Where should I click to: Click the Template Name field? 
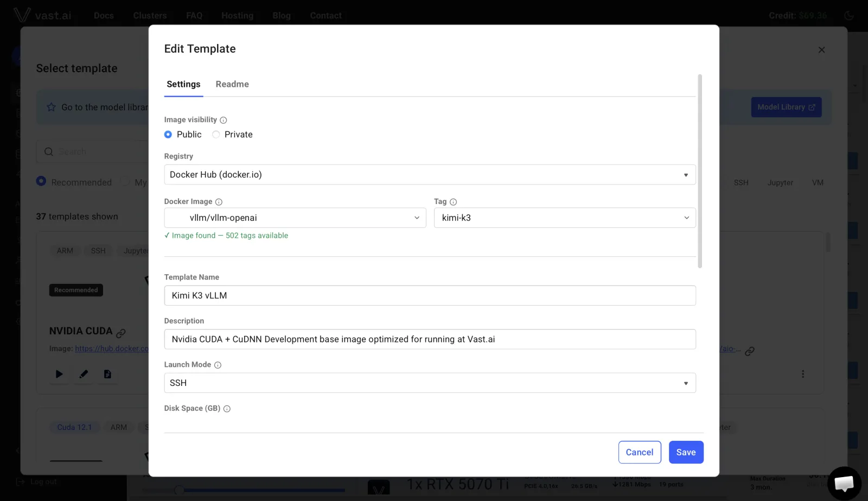coord(430,295)
